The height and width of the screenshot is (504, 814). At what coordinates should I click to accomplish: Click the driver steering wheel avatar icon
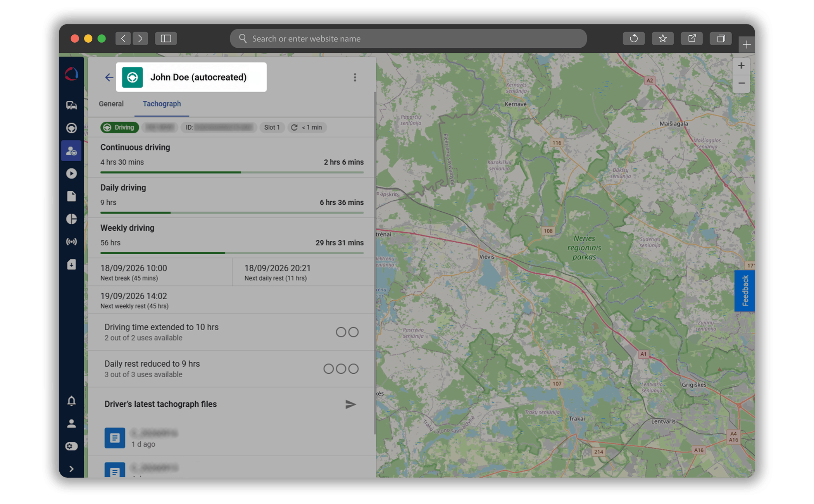132,77
